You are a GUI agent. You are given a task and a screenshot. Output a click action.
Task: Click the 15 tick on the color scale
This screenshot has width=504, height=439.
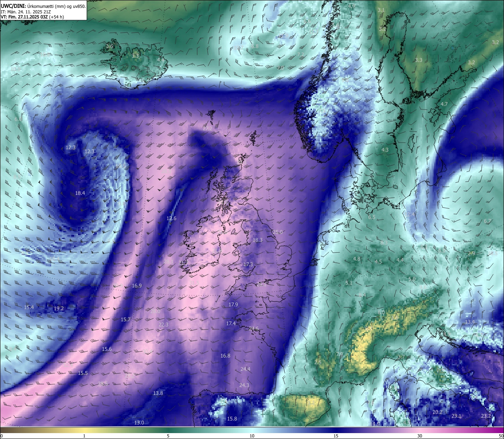pos(336,435)
